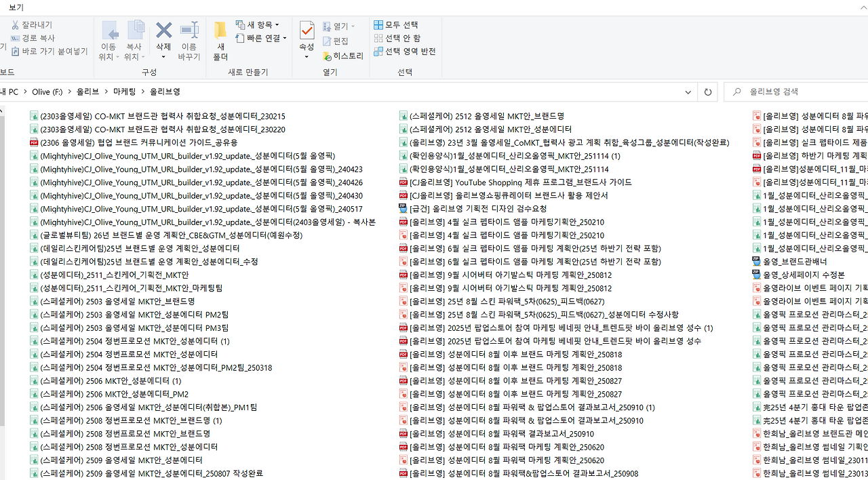The height and width of the screenshot is (480, 868).
Task: Click Copy path (경로 복사) command
Action: click(x=33, y=38)
